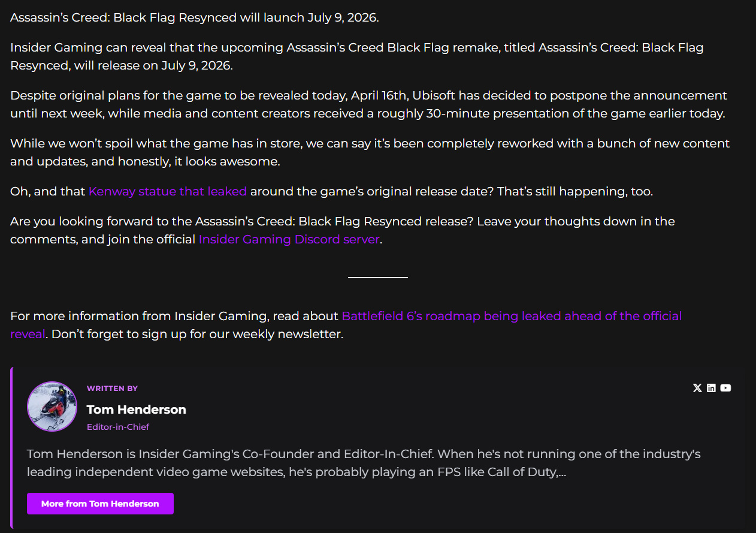Open Tom Henderson's X profile icon
Image resolution: width=756 pixels, height=533 pixels.
tap(697, 388)
